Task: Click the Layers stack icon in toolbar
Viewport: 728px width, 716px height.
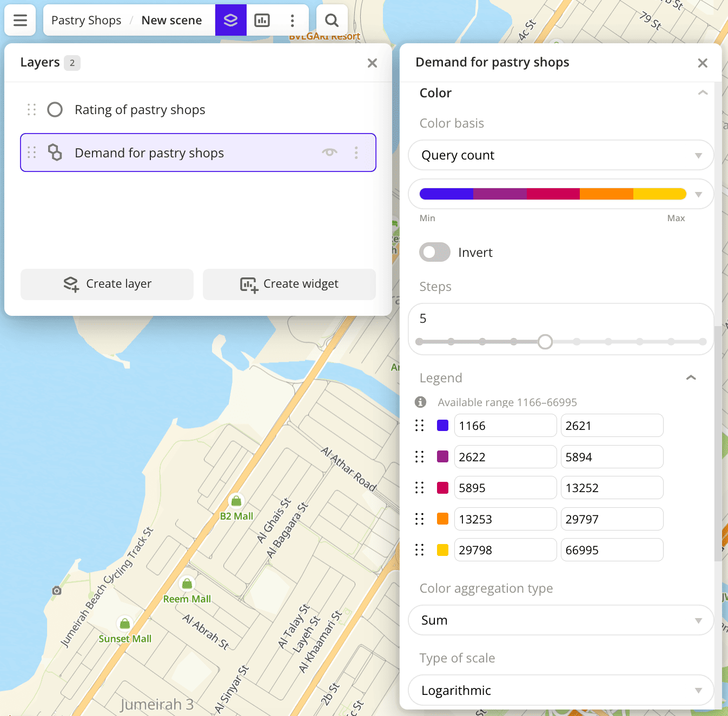Action: tap(231, 21)
